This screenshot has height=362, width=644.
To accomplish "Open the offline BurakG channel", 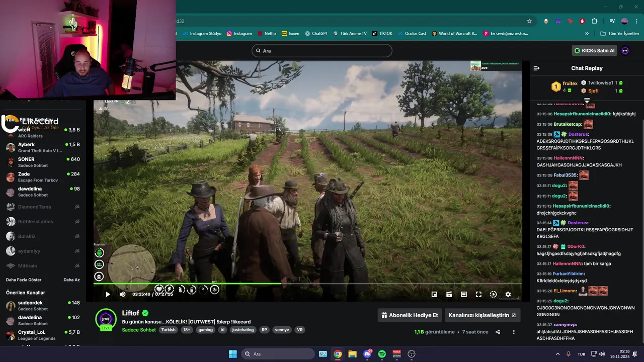I will coord(43,236).
